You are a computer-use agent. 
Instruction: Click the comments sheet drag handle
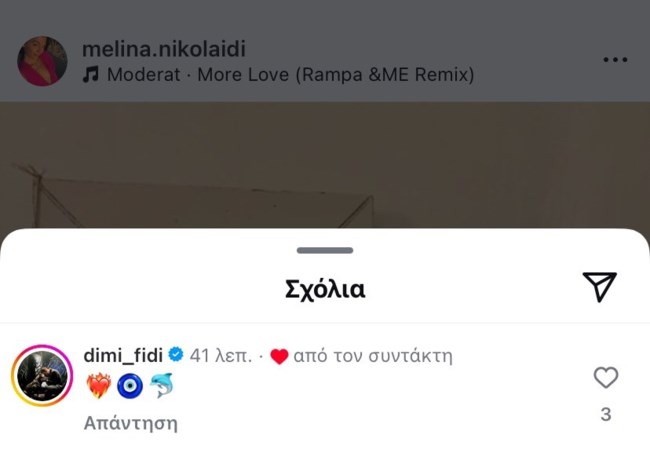coord(325,250)
